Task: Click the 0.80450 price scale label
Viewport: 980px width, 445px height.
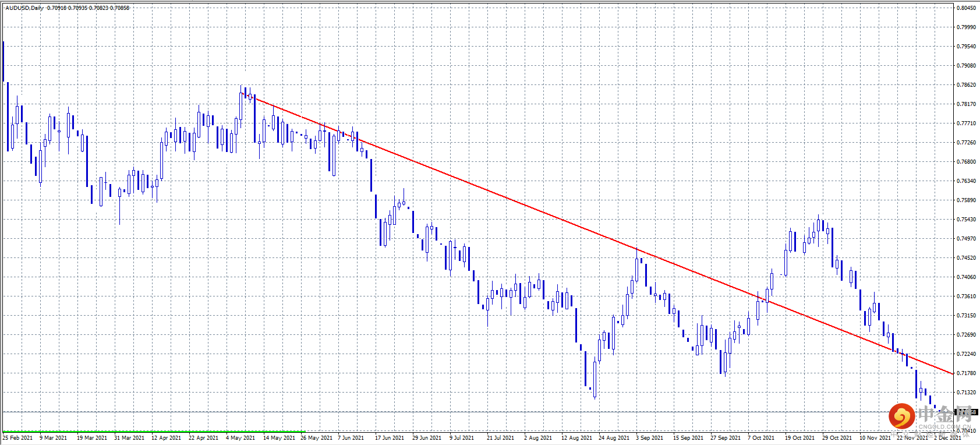Action: tap(967, 8)
